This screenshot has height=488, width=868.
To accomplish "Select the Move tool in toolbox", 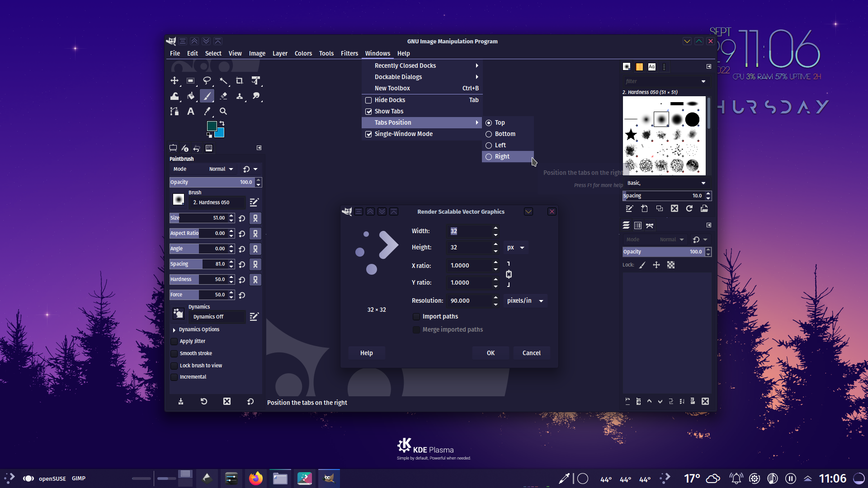I will pyautogui.click(x=174, y=81).
